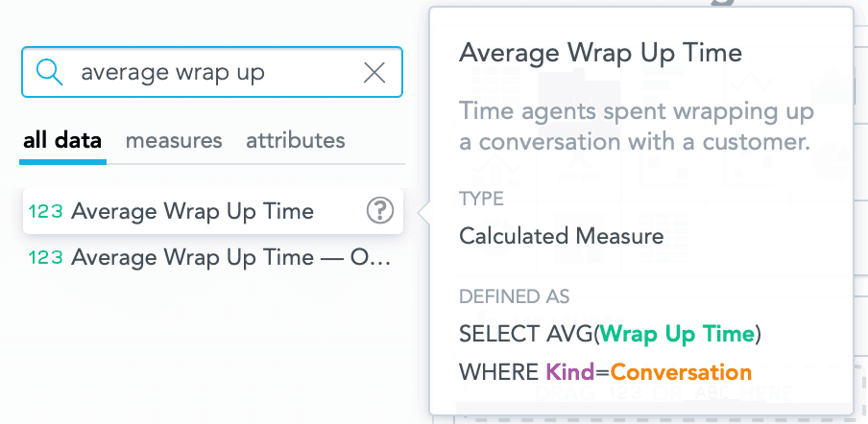This screenshot has height=424, width=868.
Task: Click the tooltip description text
Action: (637, 127)
